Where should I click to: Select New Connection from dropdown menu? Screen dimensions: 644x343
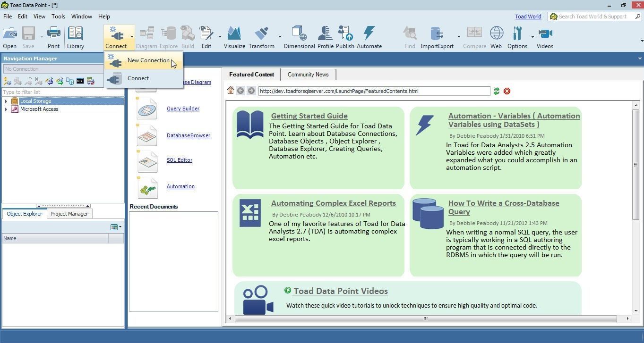(143, 60)
